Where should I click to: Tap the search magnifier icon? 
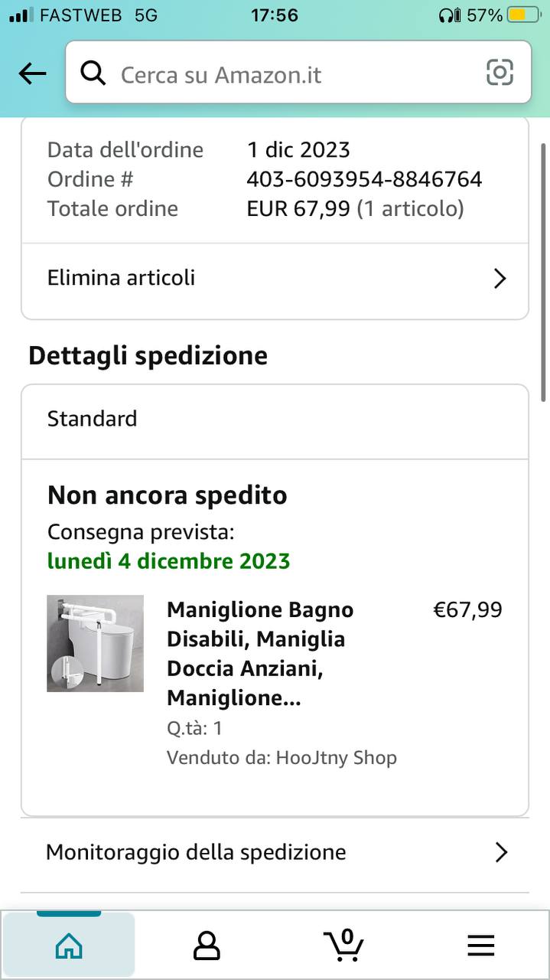click(93, 73)
